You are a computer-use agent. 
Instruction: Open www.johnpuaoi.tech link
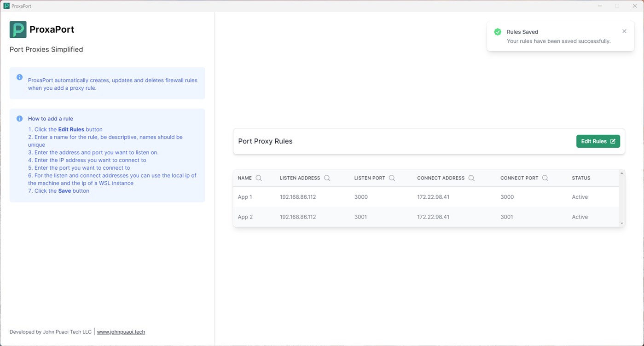[121, 332]
